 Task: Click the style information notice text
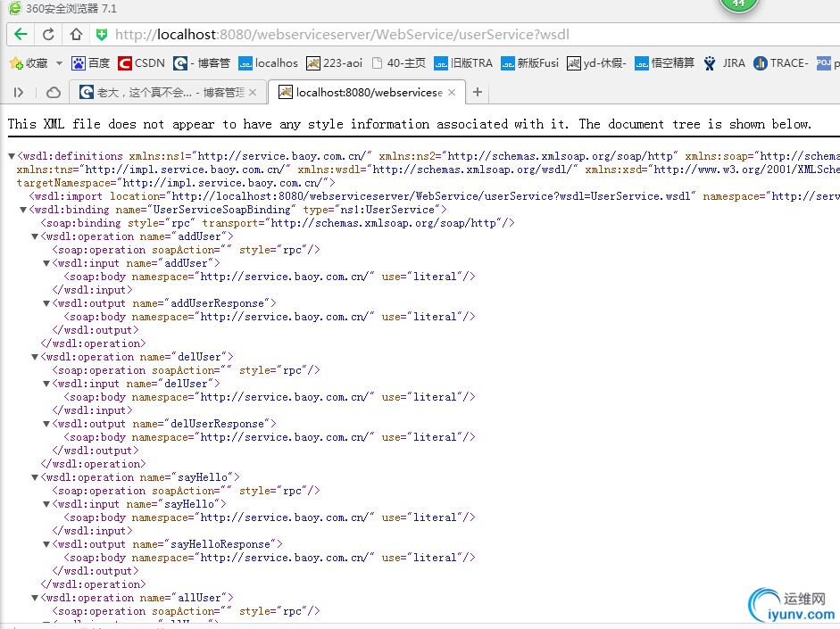410,124
